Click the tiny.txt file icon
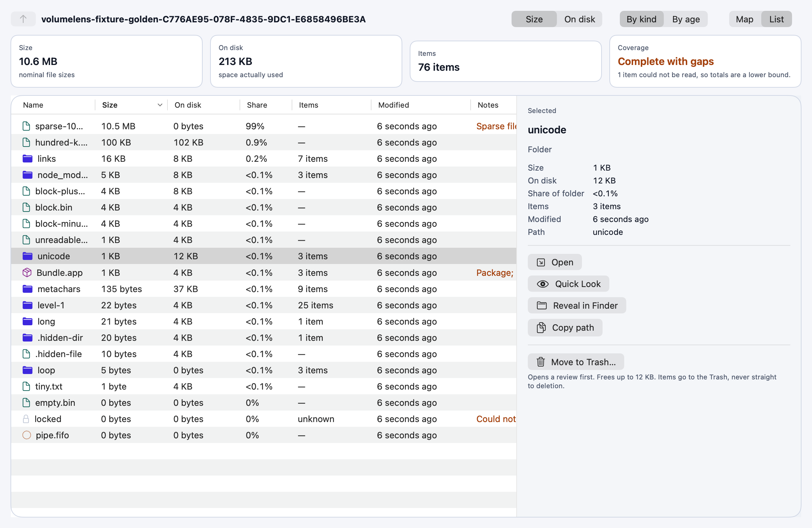 (26, 387)
